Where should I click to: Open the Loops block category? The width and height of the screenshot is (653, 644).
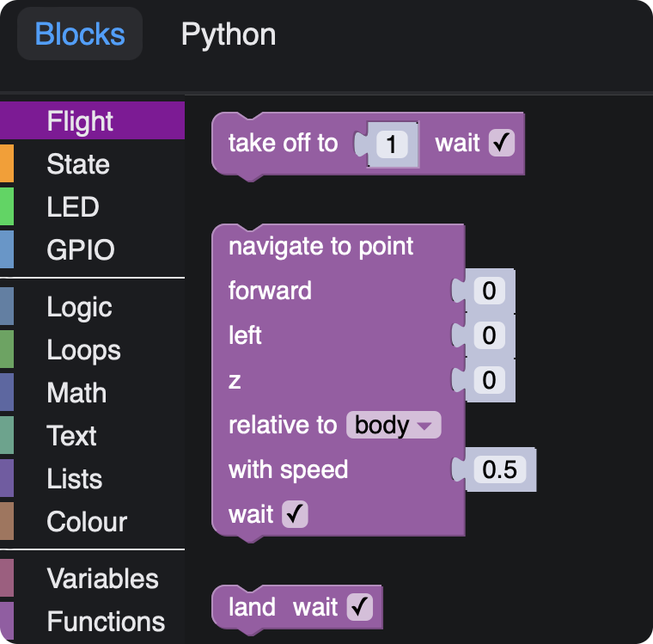coord(83,350)
